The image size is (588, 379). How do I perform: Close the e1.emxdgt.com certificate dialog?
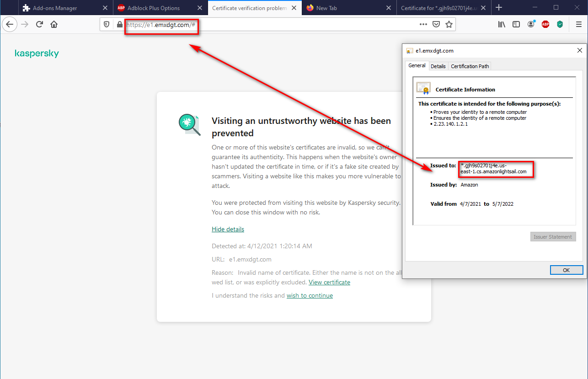click(x=580, y=51)
